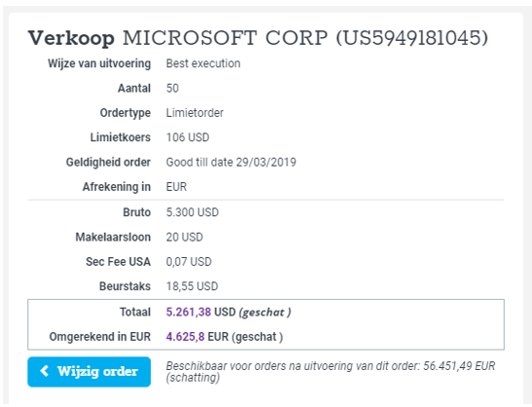
Task: Select the Beurstaks 18,55 USD amount
Action: pyautogui.click(x=192, y=286)
